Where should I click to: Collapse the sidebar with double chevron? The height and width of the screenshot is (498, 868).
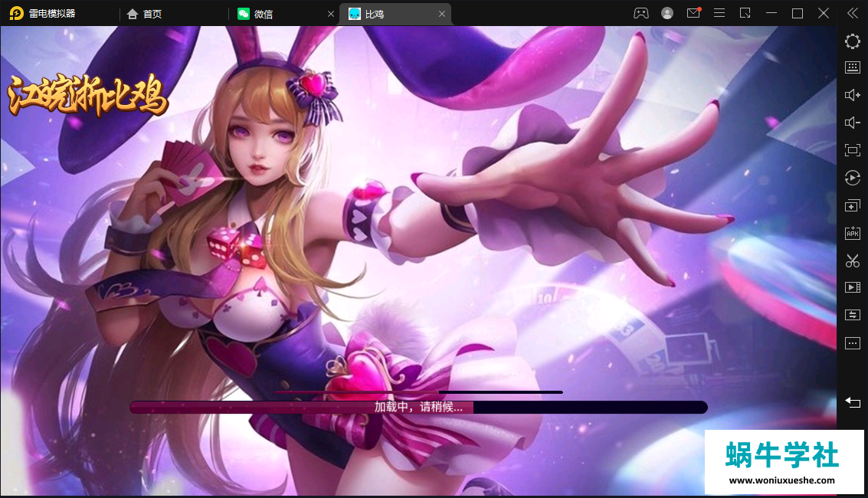[x=852, y=13]
